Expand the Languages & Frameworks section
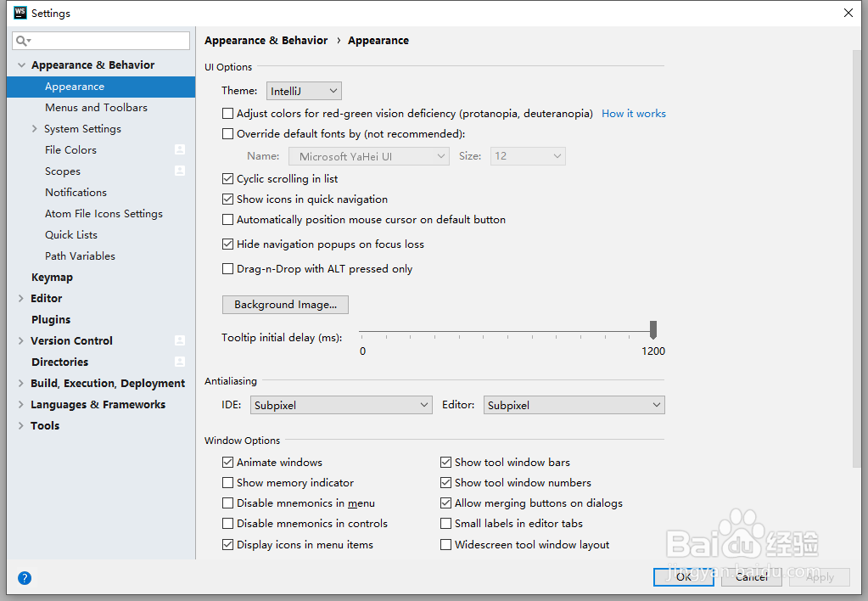This screenshot has height=601, width=868. 21,405
